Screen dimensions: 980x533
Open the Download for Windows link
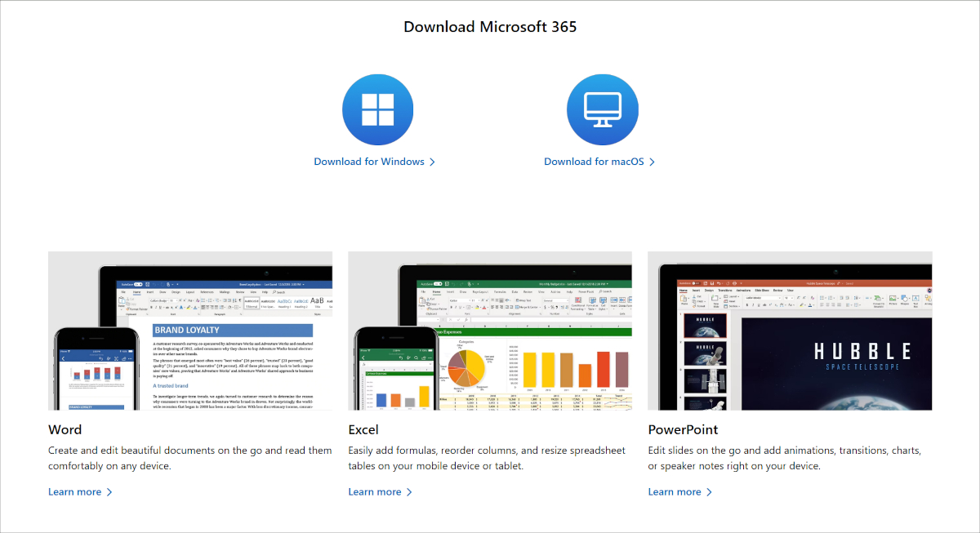pyautogui.click(x=369, y=162)
